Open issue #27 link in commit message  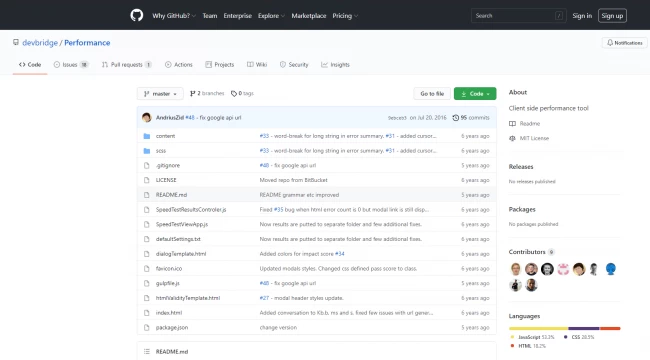point(264,298)
